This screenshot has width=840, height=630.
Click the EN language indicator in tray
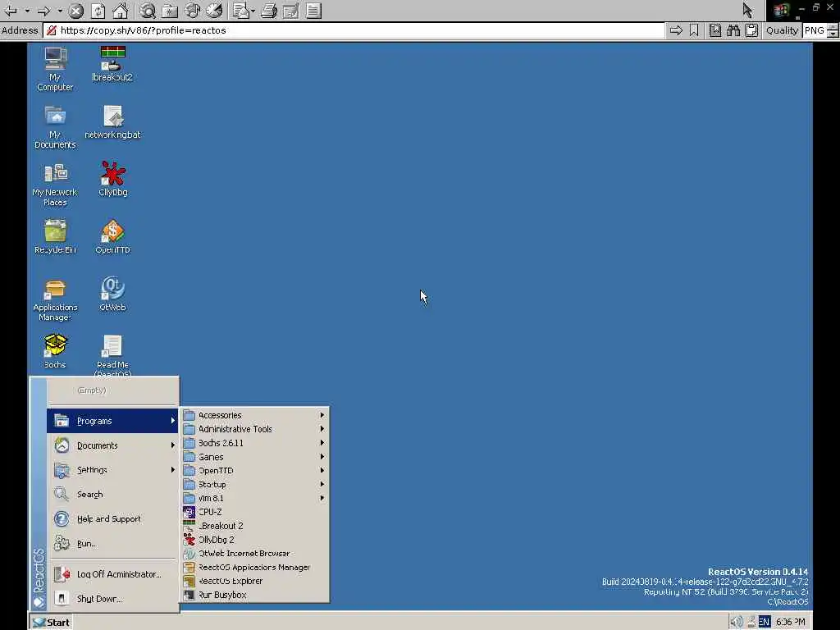[765, 622]
